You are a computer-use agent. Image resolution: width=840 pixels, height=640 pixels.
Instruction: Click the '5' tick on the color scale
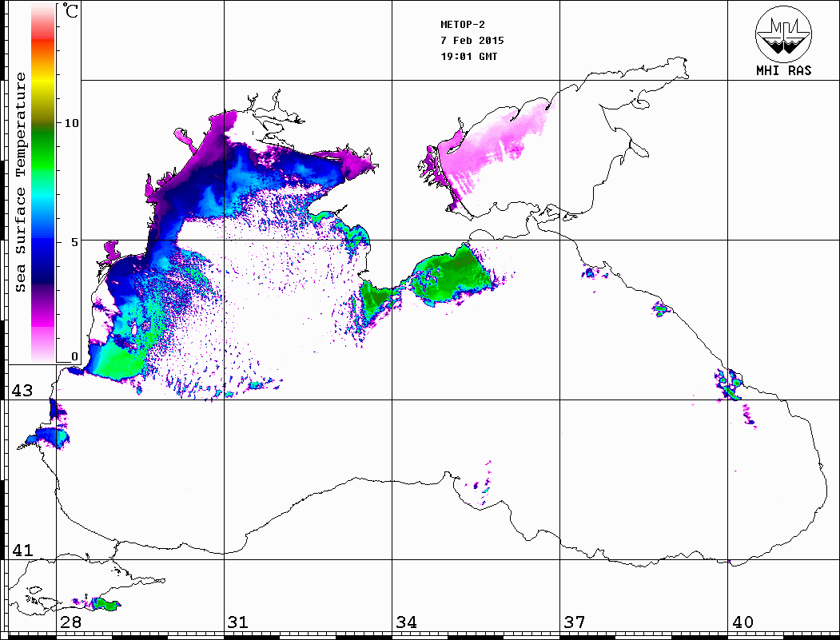[74, 242]
